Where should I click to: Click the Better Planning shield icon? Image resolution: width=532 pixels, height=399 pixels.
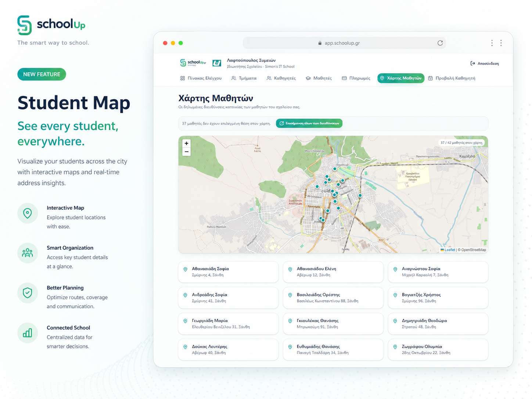point(28,293)
